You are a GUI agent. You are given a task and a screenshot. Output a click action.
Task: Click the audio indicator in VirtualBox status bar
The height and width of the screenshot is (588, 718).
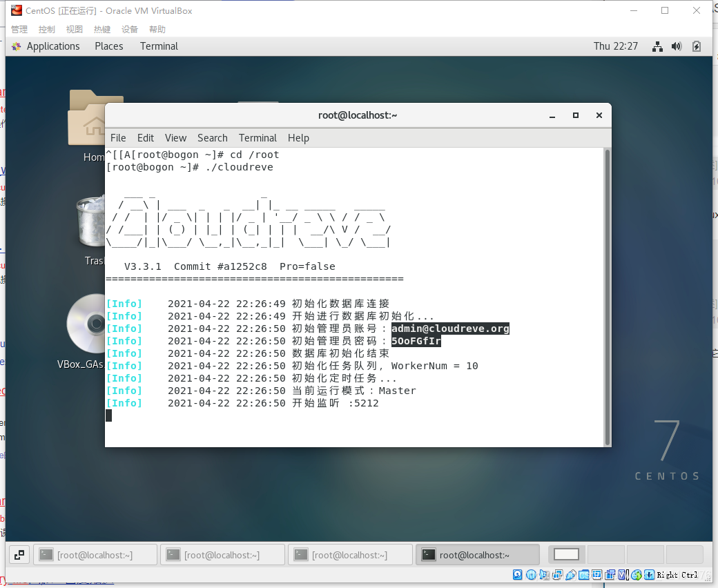point(544,575)
